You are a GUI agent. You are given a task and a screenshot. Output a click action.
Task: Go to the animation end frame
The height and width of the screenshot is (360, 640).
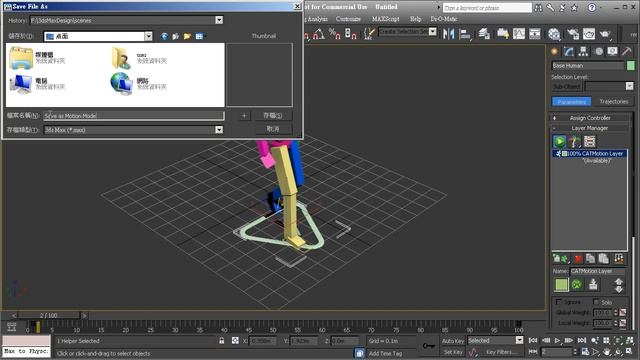click(x=582, y=340)
